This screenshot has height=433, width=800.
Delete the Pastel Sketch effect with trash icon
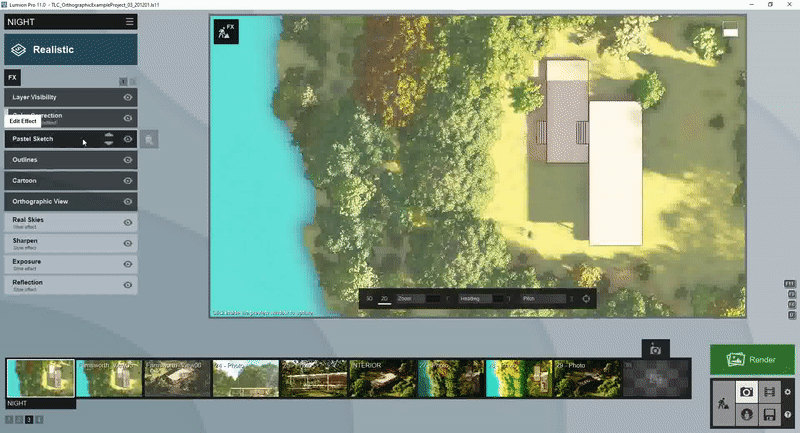pyautogui.click(x=149, y=139)
